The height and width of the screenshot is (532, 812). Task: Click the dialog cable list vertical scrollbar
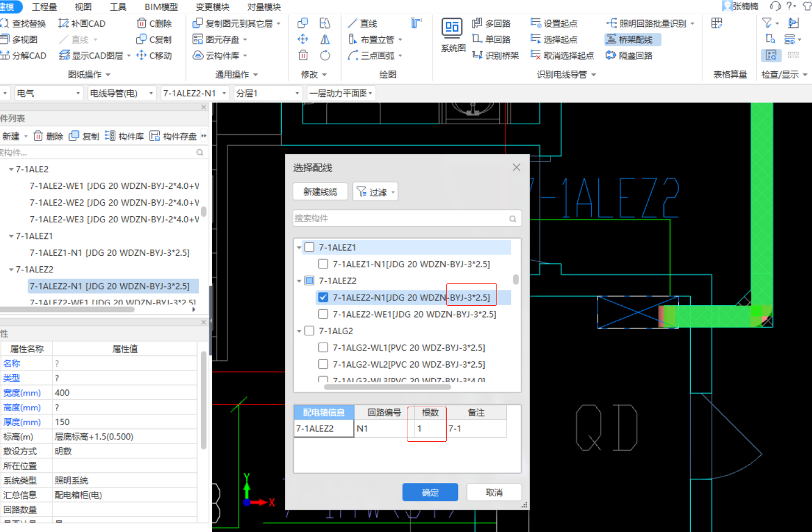click(516, 280)
